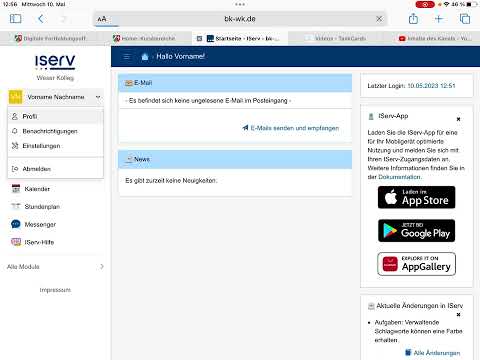Click the bk-wk.de address field
The height and width of the screenshot is (360, 480).
(x=240, y=19)
